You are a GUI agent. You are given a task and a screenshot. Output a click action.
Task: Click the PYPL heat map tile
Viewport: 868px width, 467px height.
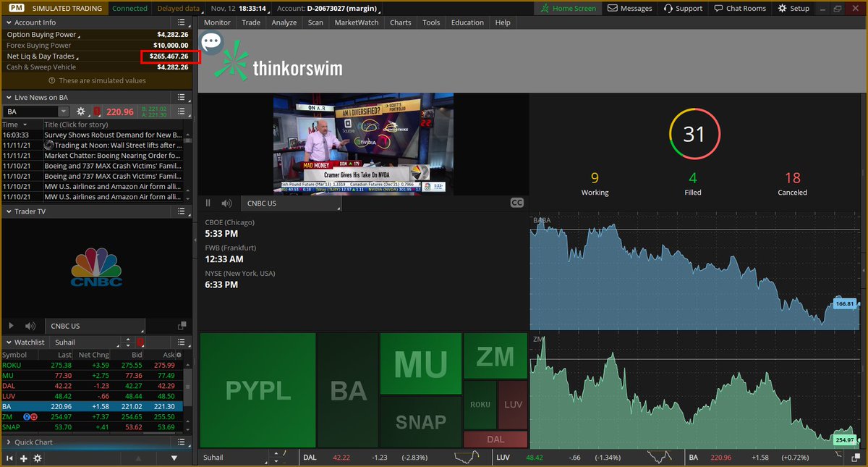(x=258, y=390)
